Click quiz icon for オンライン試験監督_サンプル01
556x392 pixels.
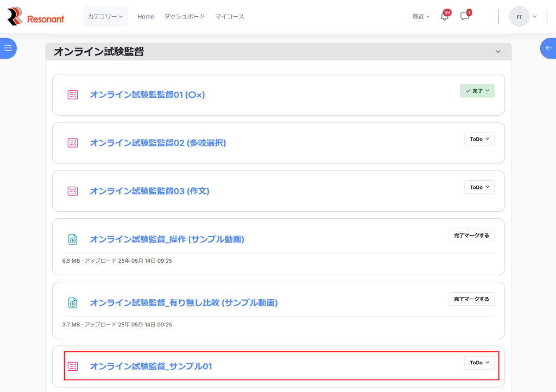pos(73,366)
